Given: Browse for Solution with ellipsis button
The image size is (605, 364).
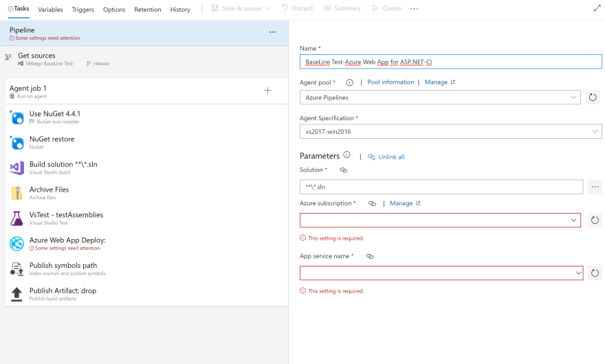Looking at the screenshot, I should click(595, 187).
